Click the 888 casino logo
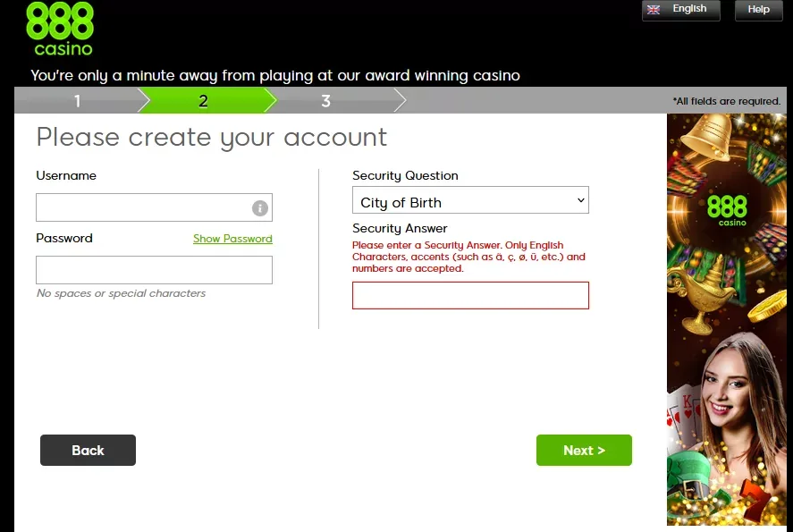The image size is (793, 532). coord(60,29)
